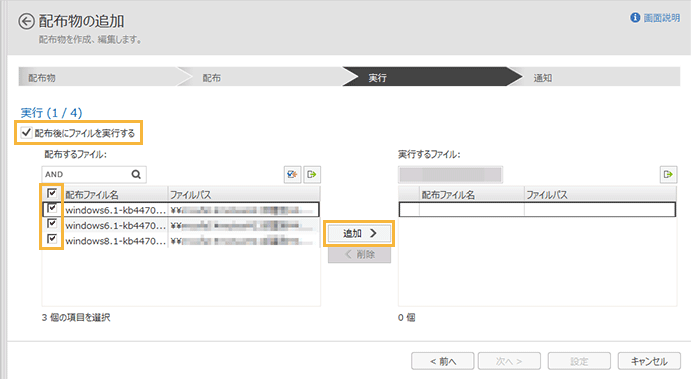
Task: Uncheck the second windows6.1-kb4470 row checkbox
Action: point(52,223)
